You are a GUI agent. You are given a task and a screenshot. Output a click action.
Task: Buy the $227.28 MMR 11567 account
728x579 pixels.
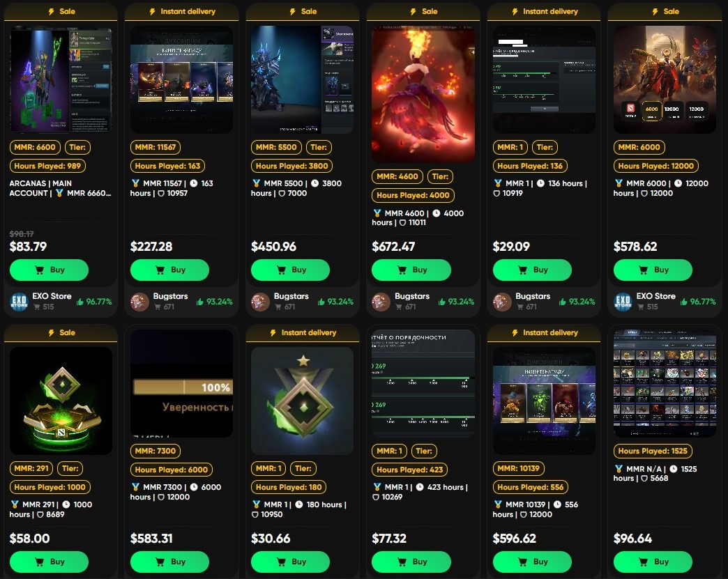tap(170, 270)
